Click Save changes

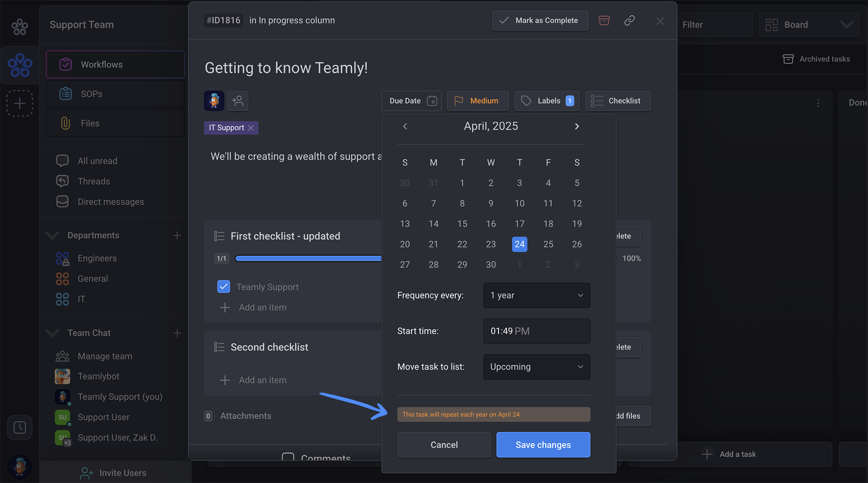pos(543,445)
